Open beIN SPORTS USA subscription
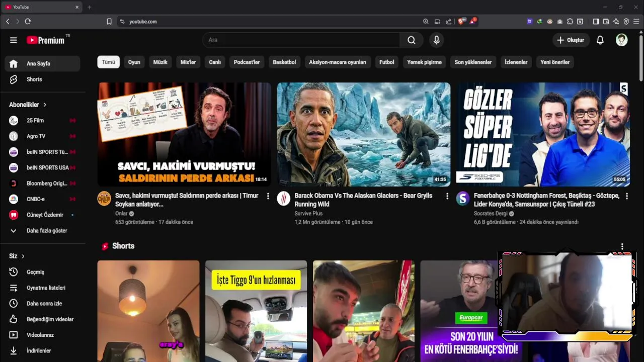644x362 pixels. 42,167
